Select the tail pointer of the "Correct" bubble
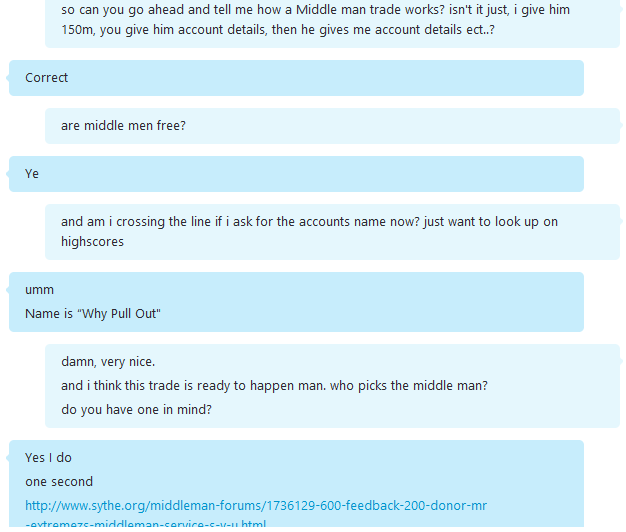Viewport: 626px width, 532px height. (x=8, y=78)
